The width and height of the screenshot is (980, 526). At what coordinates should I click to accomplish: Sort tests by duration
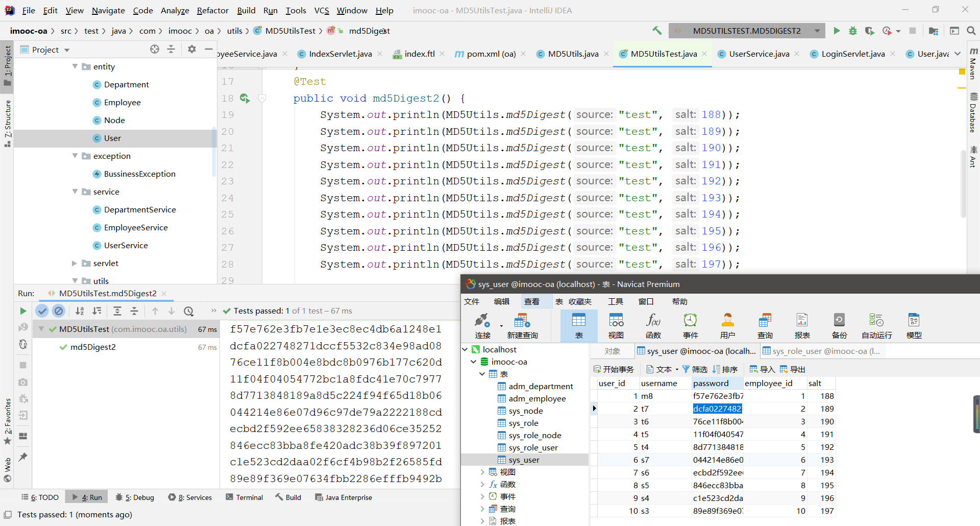[x=96, y=310]
